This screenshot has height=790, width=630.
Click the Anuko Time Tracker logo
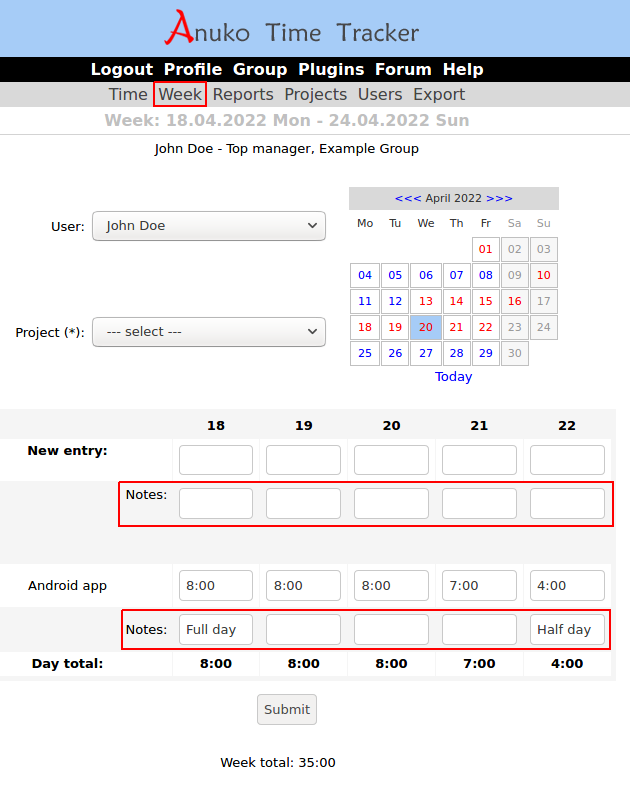tap(292, 28)
